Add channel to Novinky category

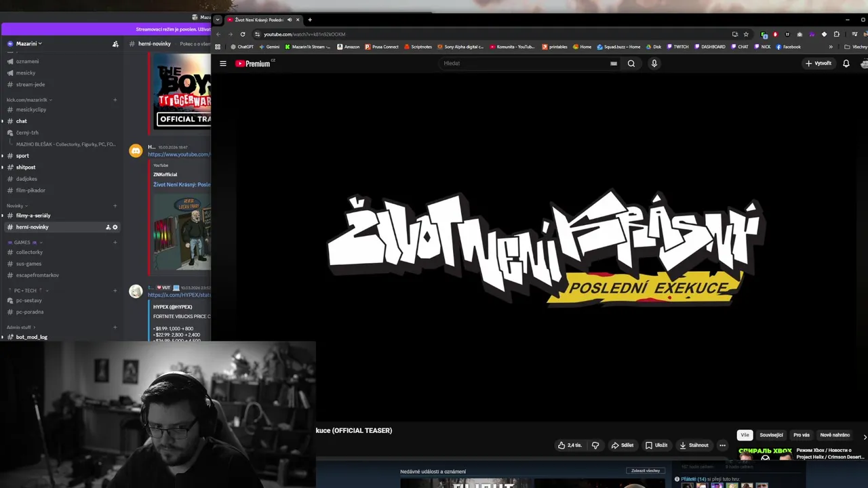pyautogui.click(x=115, y=205)
